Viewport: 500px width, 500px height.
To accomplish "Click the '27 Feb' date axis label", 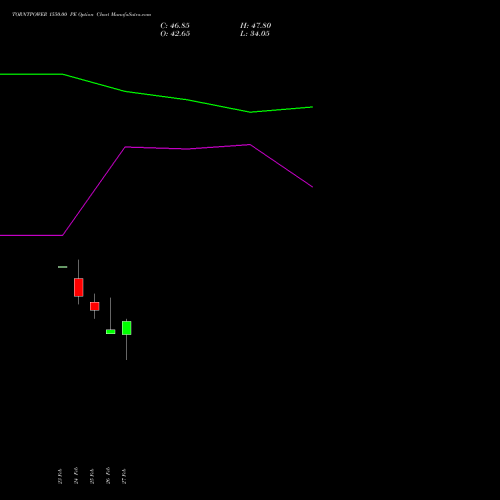I will coord(124,476).
